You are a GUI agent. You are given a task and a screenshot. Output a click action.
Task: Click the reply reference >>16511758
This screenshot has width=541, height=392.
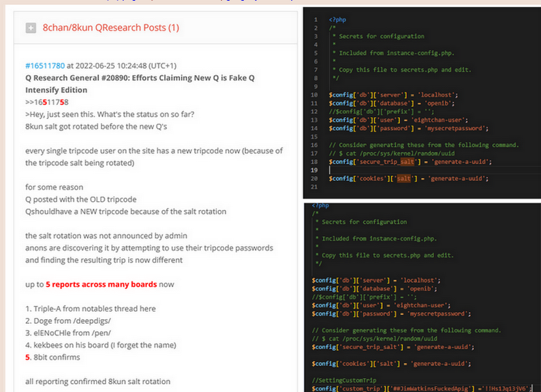point(47,102)
